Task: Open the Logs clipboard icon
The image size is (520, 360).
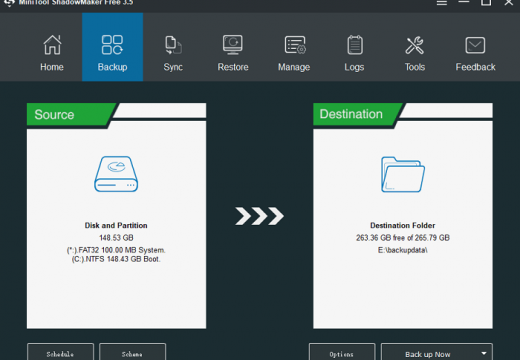Action: pyautogui.click(x=355, y=45)
